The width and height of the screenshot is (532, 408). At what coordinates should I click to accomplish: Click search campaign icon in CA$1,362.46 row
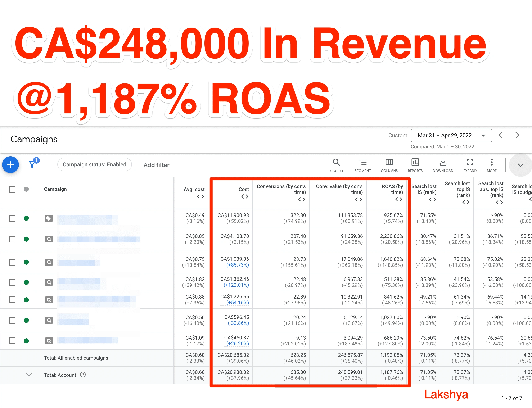(49, 282)
